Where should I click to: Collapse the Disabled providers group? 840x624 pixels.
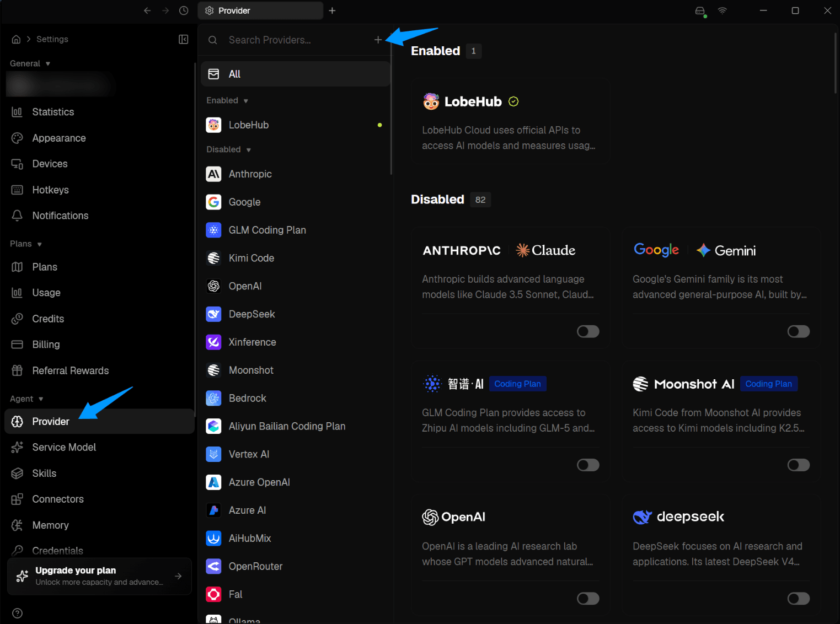coord(228,149)
